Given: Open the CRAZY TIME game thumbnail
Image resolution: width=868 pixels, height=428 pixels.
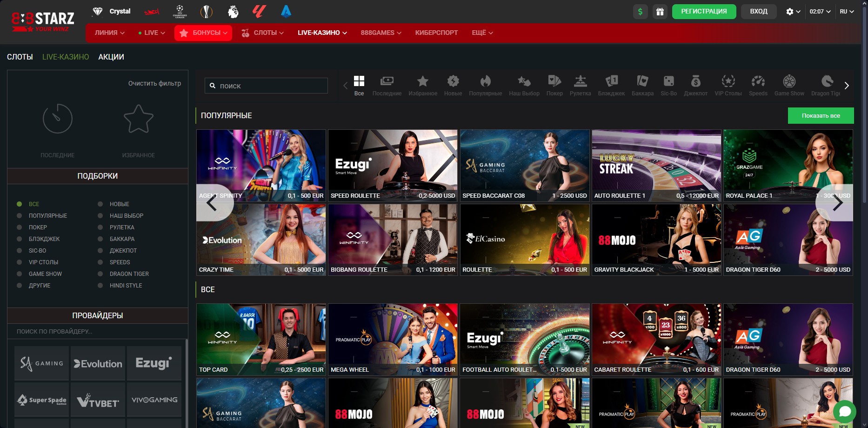Looking at the screenshot, I should 261,240.
